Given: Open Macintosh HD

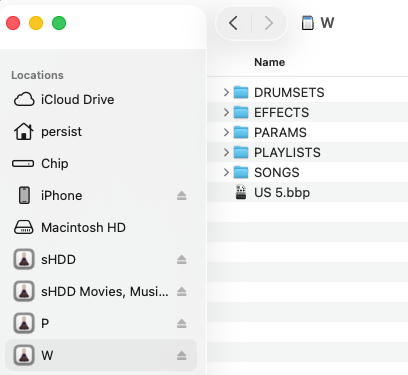Looking at the screenshot, I should (101, 228).
